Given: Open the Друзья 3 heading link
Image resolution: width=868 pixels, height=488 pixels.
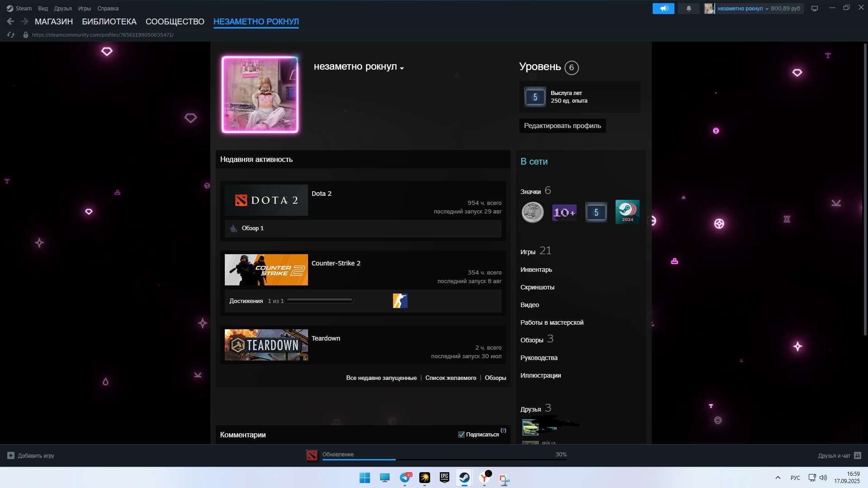Looking at the screenshot, I should coord(536,408).
